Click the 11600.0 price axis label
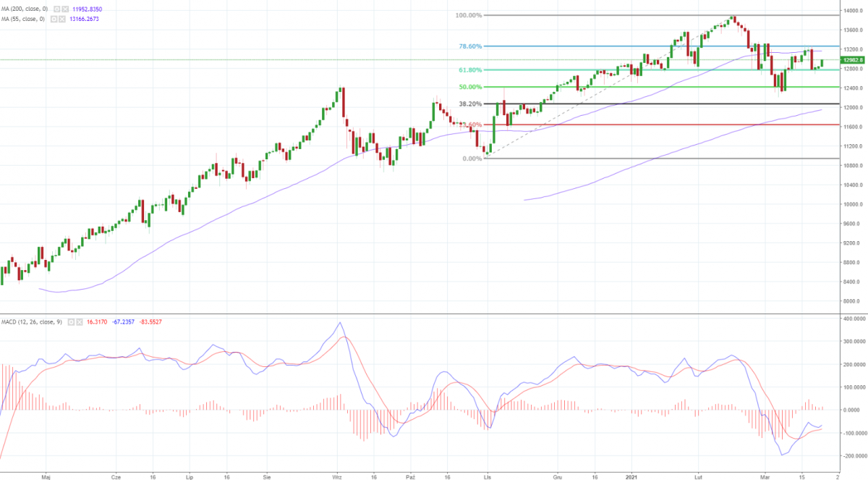Image resolution: width=868 pixels, height=480 pixels. click(852, 127)
